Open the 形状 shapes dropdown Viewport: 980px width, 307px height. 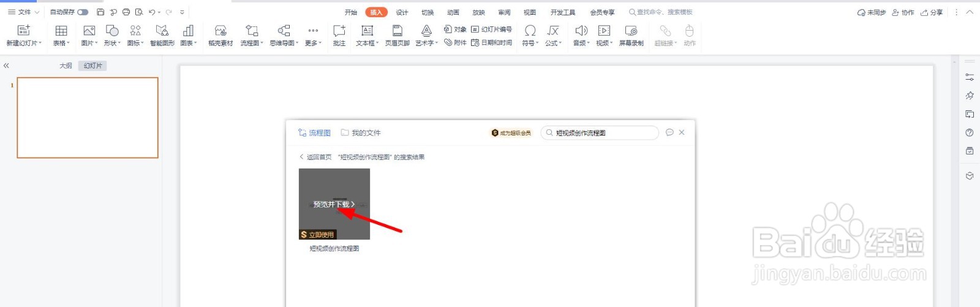click(x=112, y=36)
